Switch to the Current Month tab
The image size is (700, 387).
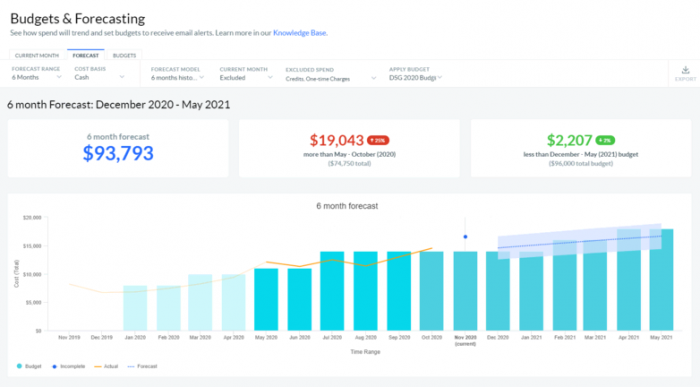pyautogui.click(x=37, y=55)
